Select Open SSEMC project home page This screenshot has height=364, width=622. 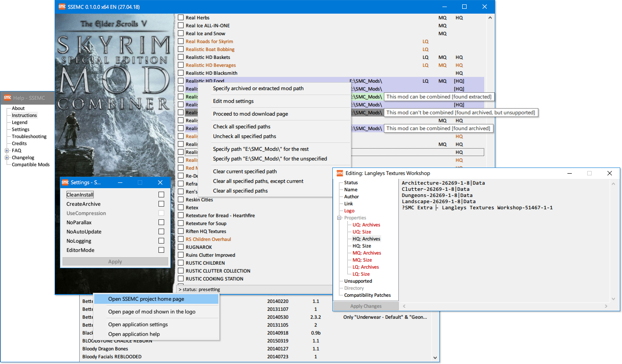tap(146, 299)
